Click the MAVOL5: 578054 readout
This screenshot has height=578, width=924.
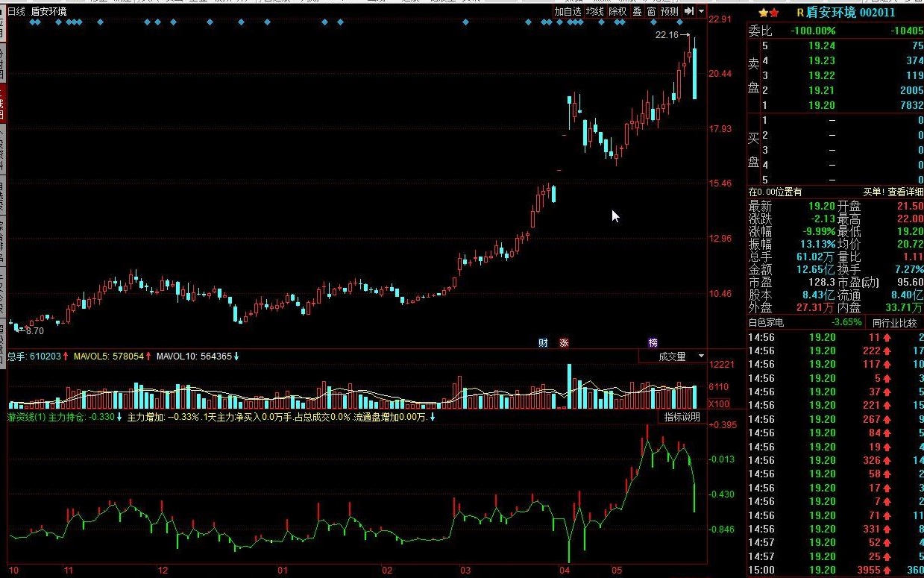pyautogui.click(x=108, y=356)
